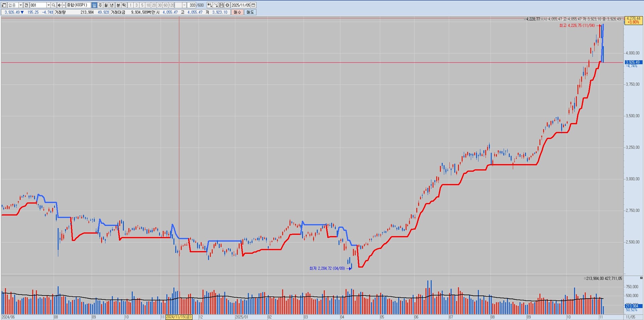Image resolution: width=644 pixels, height=320 pixels.
Task: Switch to yearly 년 chart period
Action: pos(112,5)
